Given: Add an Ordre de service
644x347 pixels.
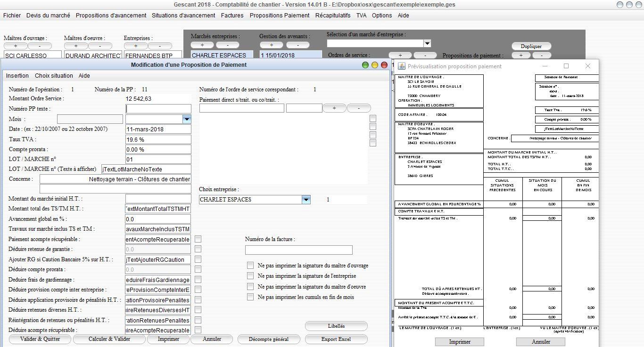Looking at the screenshot, I should [x=400, y=56].
